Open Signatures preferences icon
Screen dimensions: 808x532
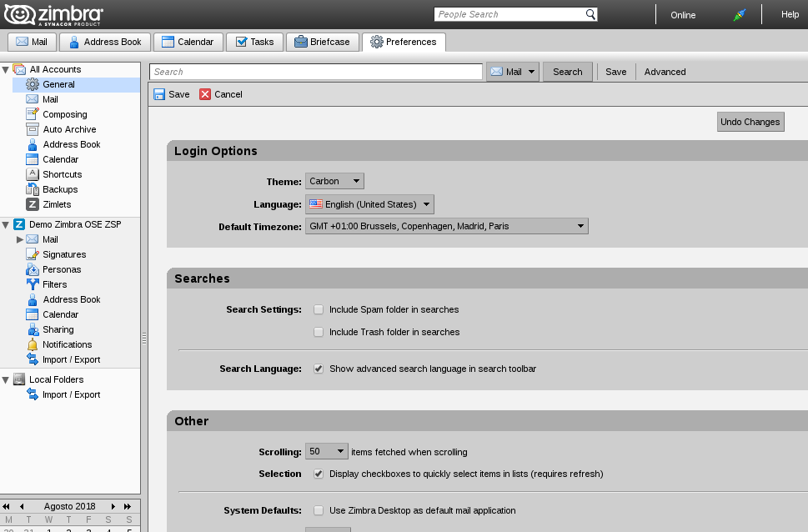(33, 254)
